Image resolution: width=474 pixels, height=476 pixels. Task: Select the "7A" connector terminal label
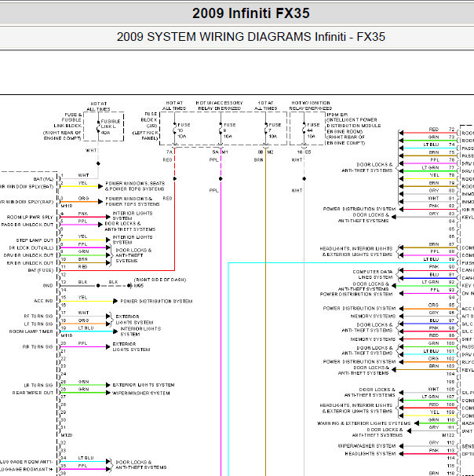[170, 152]
